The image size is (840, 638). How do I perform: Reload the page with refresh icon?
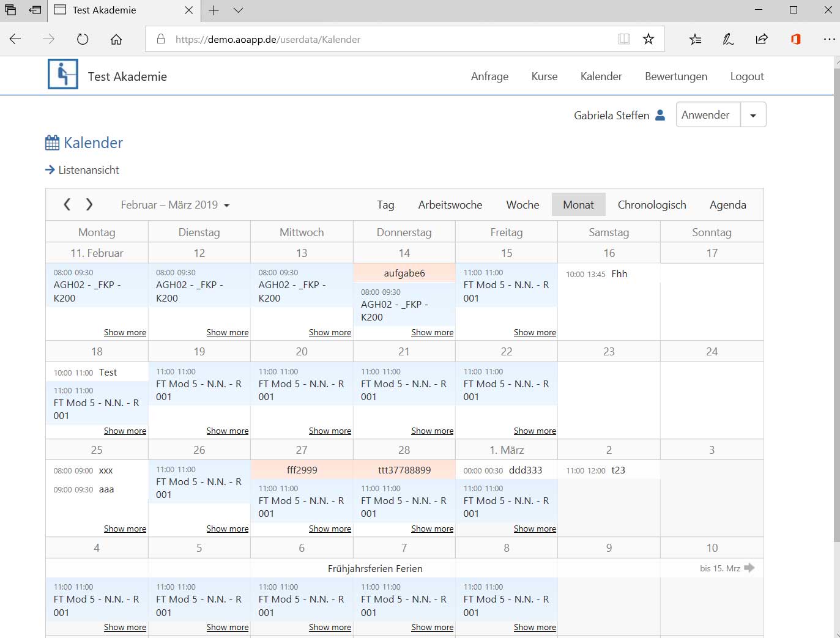pyautogui.click(x=83, y=39)
